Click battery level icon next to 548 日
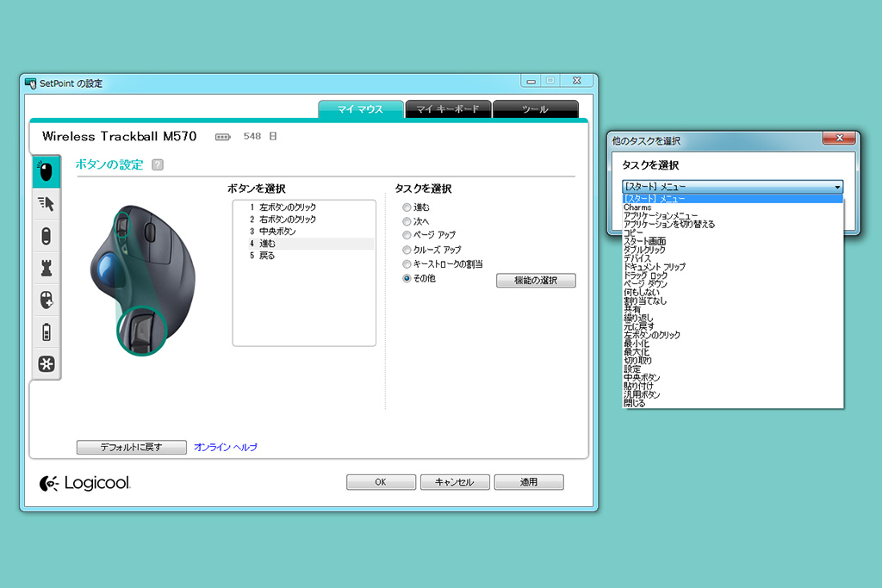 223,137
